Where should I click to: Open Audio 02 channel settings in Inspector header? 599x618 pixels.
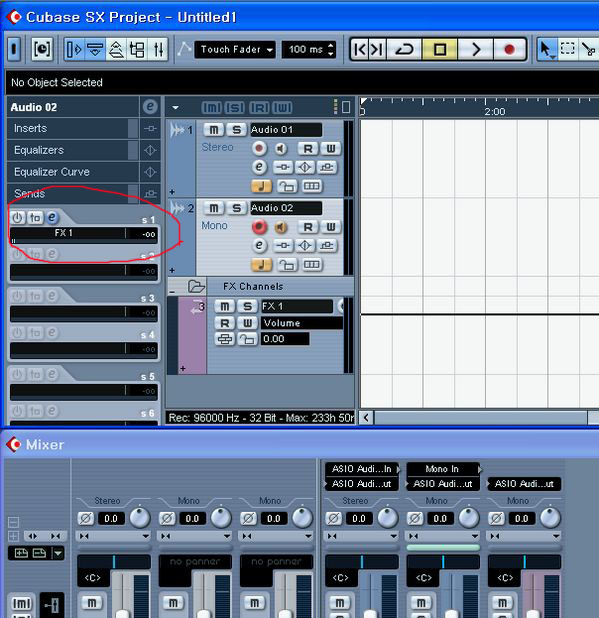pyautogui.click(x=150, y=107)
